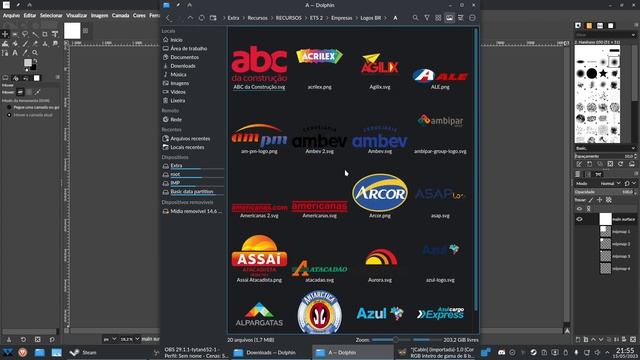Open the volume tray icon
Image resolution: width=640 pixels, height=360 pixels.
click(597, 352)
